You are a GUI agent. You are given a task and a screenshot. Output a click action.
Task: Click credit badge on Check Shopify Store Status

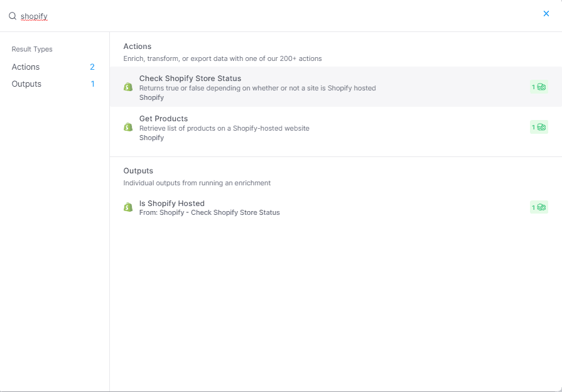tap(539, 87)
